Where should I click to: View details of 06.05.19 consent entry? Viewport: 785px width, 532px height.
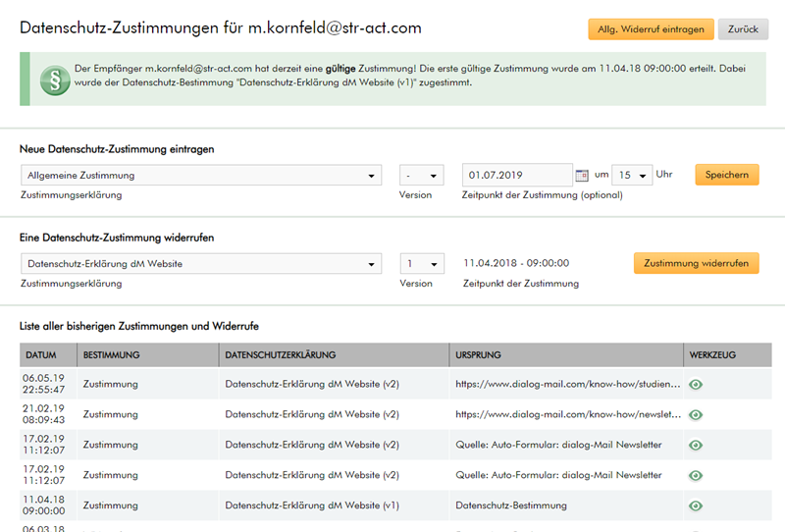click(x=696, y=384)
